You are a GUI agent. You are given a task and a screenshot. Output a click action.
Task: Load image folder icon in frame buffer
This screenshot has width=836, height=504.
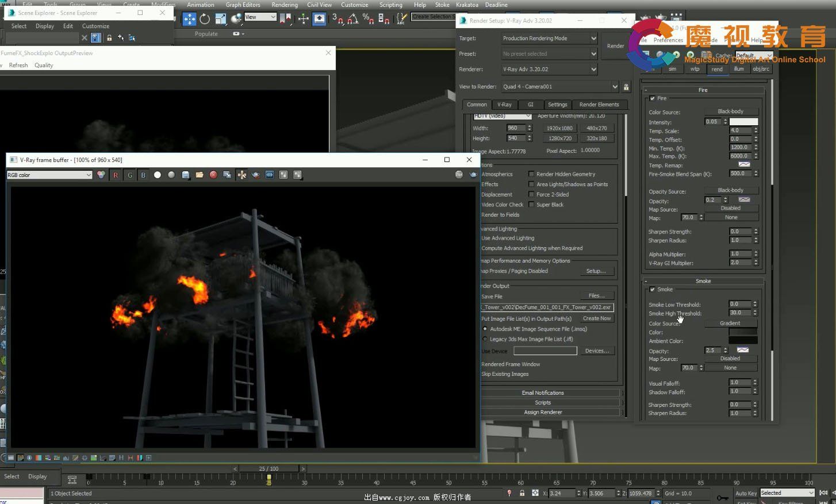point(199,175)
